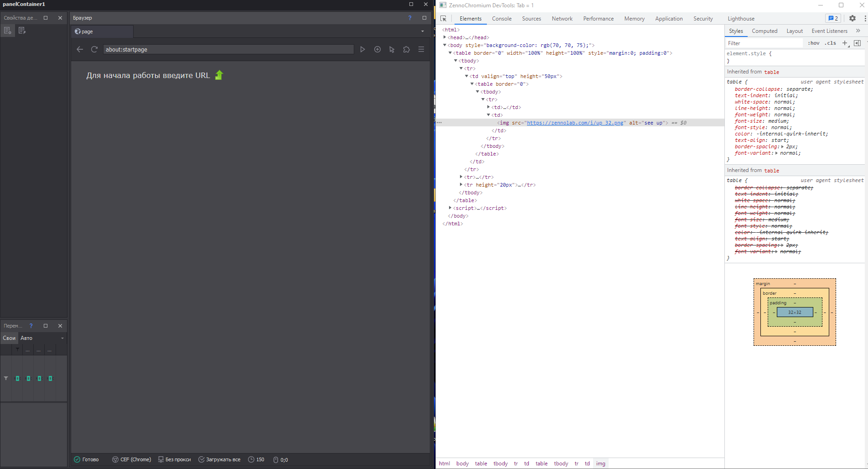868x469 pixels.
Task: Click the mouse coordinates indicator 0;0
Action: [x=280, y=460]
